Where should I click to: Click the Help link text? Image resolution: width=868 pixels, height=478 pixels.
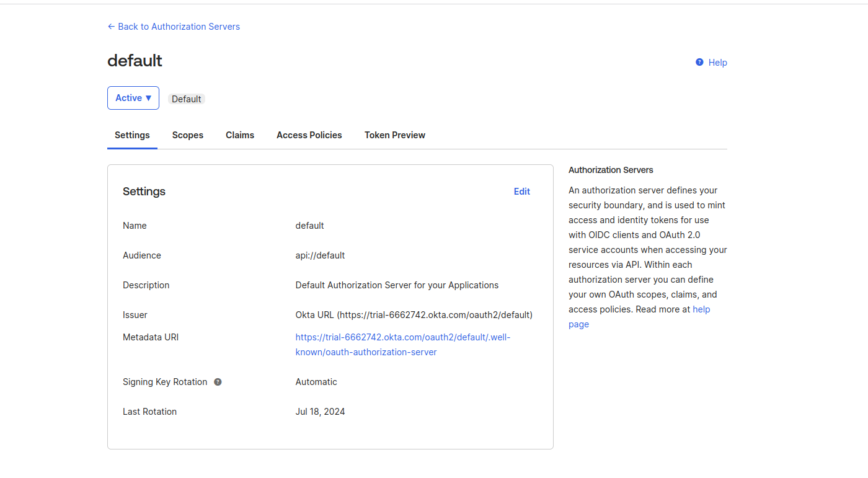coord(718,63)
